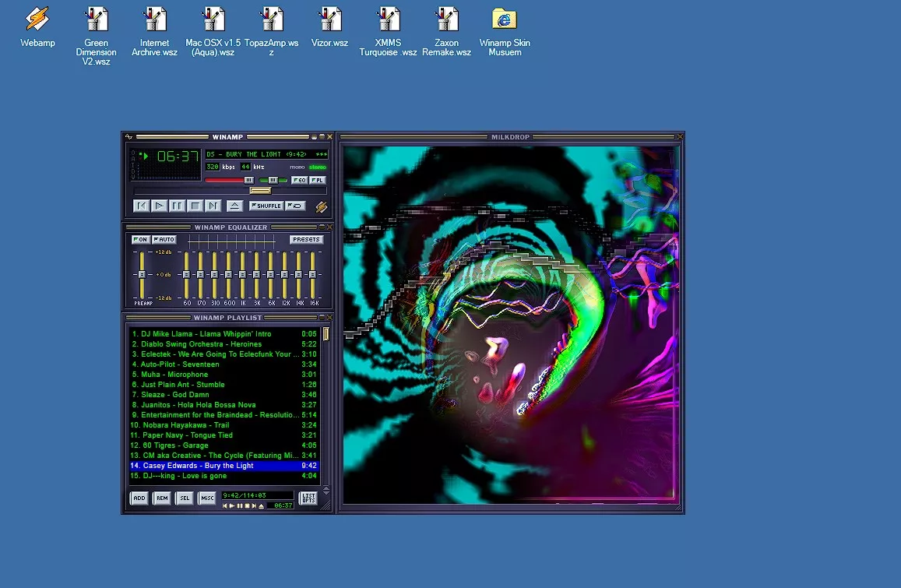The width and height of the screenshot is (901, 588).
Task: Click the 1K equalizer band slider
Action: pyautogui.click(x=242, y=275)
